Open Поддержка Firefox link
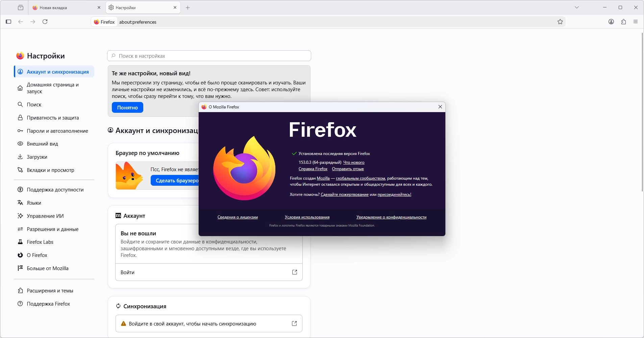The image size is (644, 338). pyautogui.click(x=54, y=304)
